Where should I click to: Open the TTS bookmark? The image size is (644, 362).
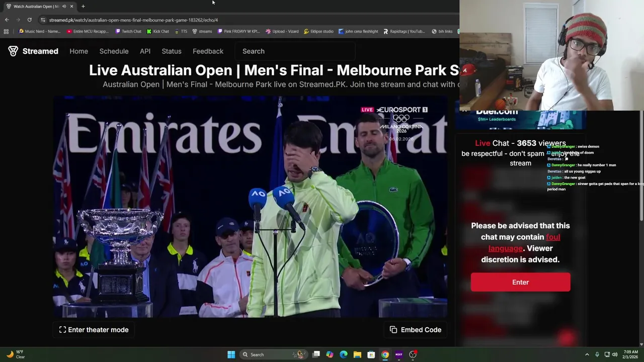(x=181, y=31)
